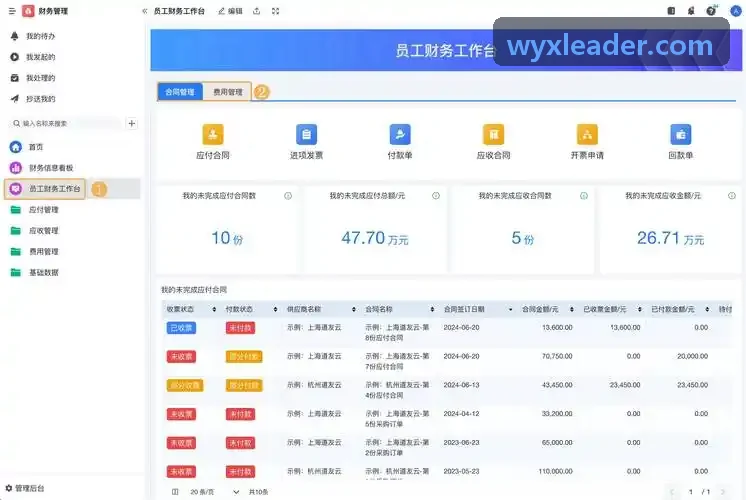
Task: Open the user avatar menu
Action: click(x=736, y=11)
